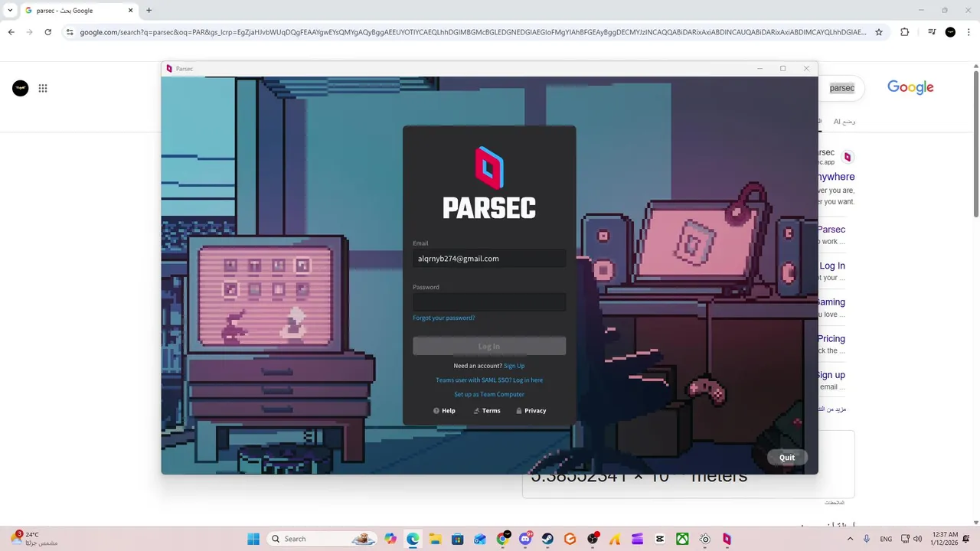The height and width of the screenshot is (551, 980).
Task: Open Parsec Help link
Action: [x=444, y=411]
